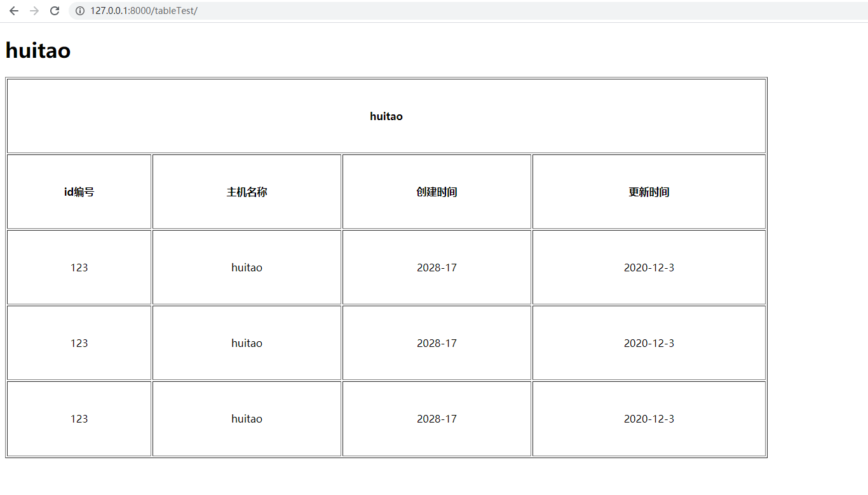
Task: Select the "创建时间" column header
Action: (x=437, y=192)
